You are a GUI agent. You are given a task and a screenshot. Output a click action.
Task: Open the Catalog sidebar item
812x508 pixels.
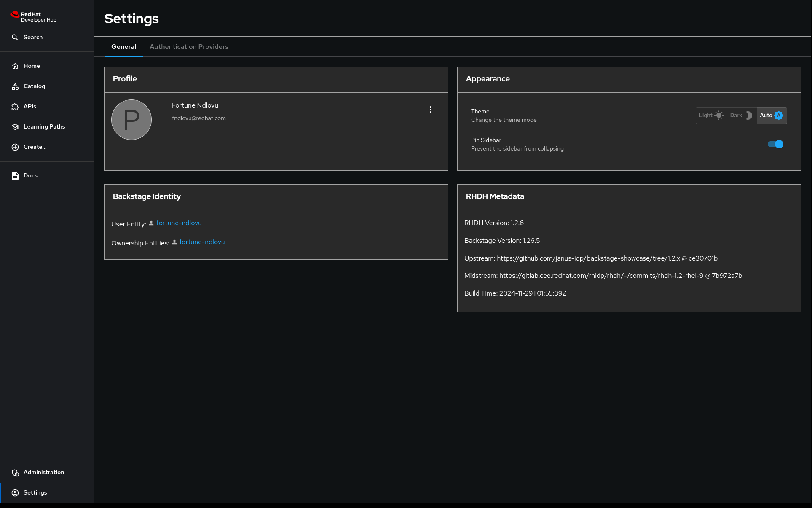(47, 86)
